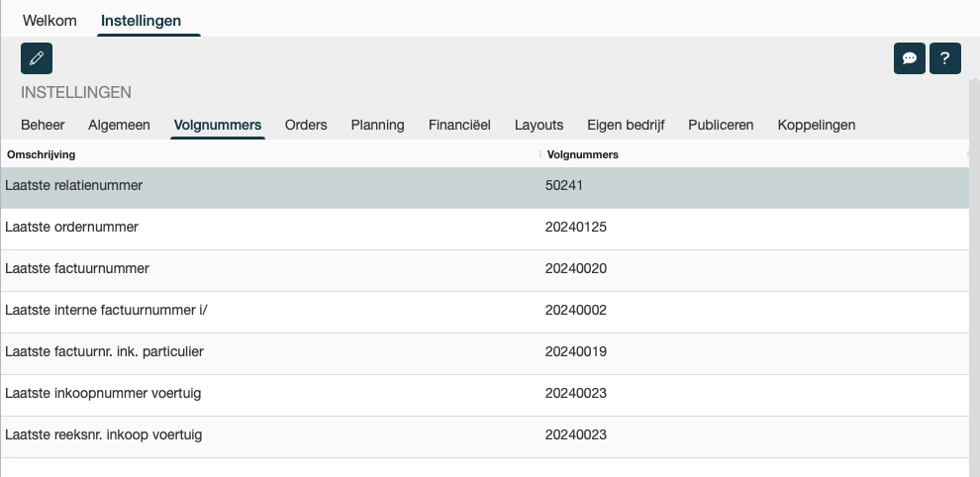
Task: Open the Koppelingen tab
Action: (x=817, y=125)
